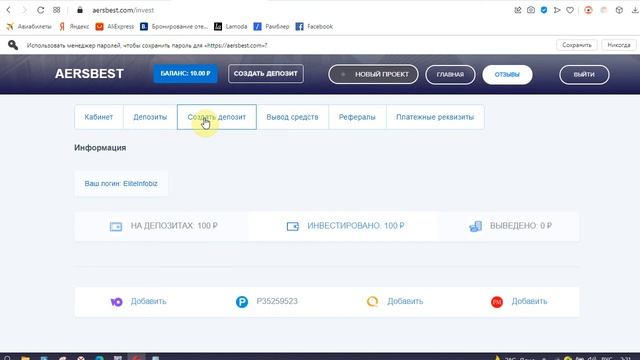Go to ГЛАВНАЯ page

point(450,75)
